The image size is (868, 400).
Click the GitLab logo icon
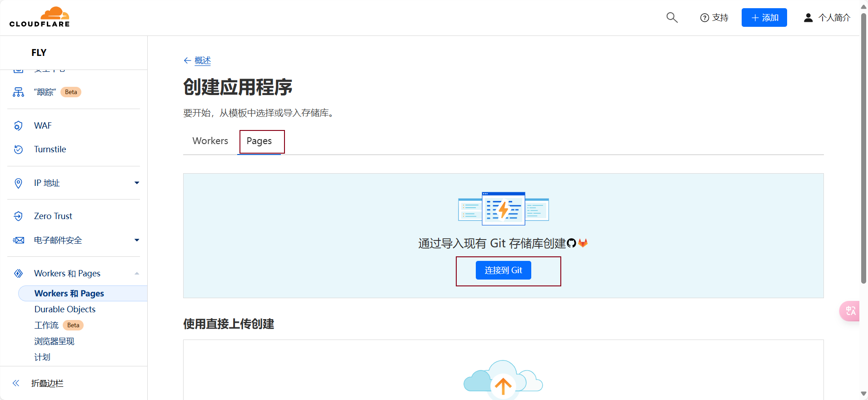[x=583, y=243]
